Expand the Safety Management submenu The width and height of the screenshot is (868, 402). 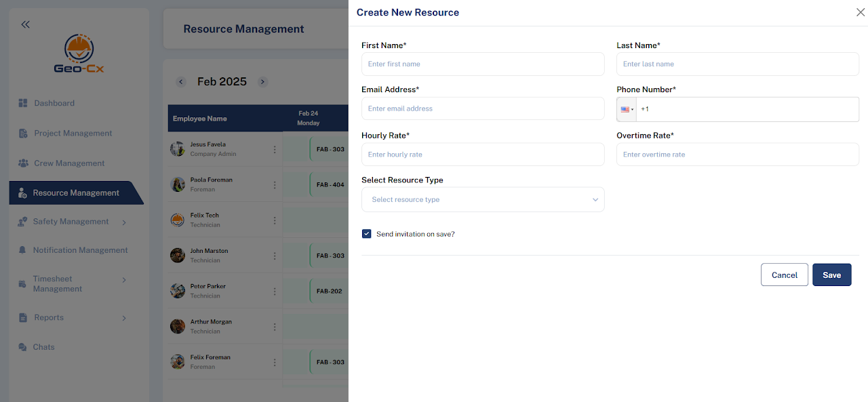(124, 222)
